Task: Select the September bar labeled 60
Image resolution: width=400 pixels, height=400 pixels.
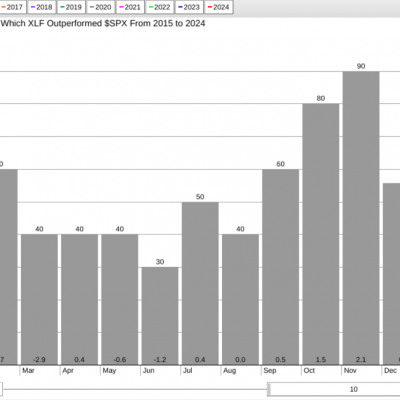Action: click(x=280, y=267)
